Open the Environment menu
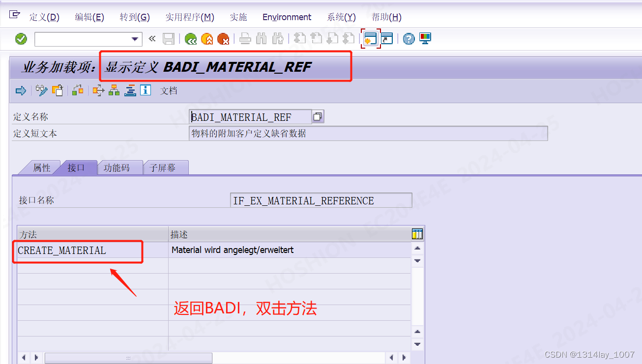The width and height of the screenshot is (642, 364). tap(287, 17)
